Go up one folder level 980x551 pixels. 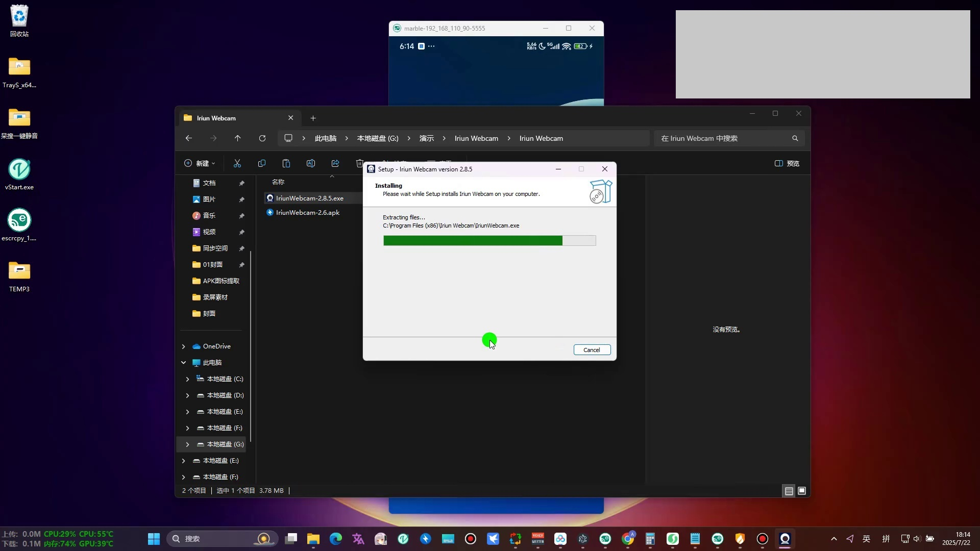pos(238,138)
